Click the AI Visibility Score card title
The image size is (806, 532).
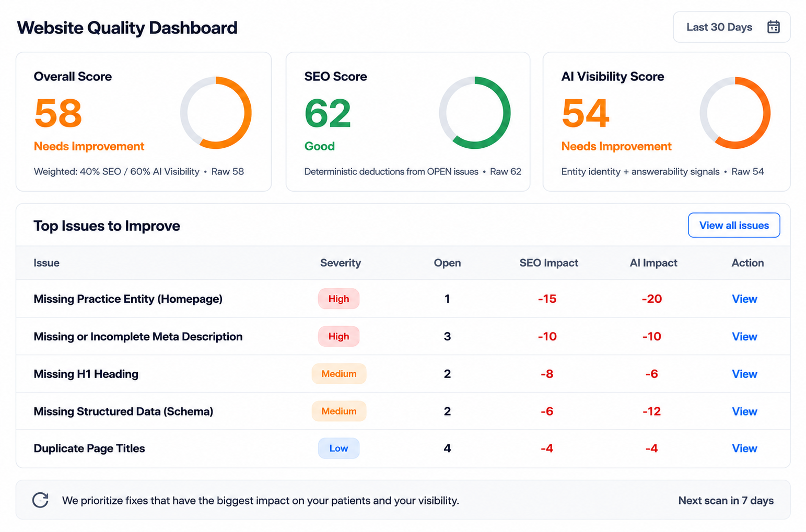pos(612,76)
